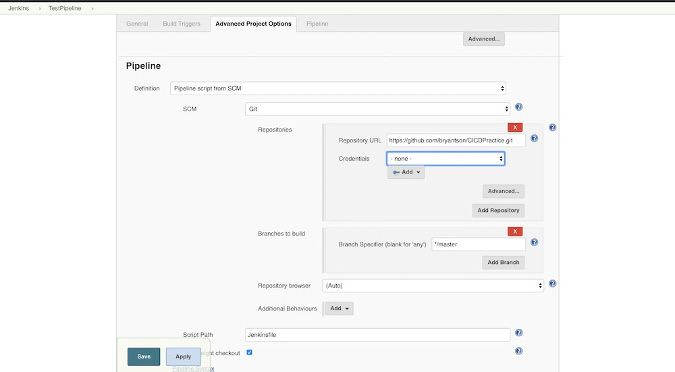The width and height of the screenshot is (675, 372).
Task: Open the Pipeline Syntax link
Action: [193, 369]
